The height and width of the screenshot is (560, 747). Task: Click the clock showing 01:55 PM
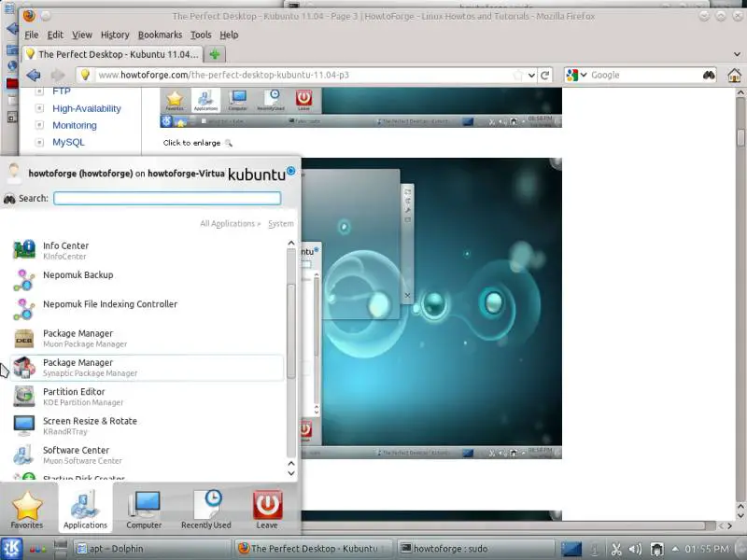(707, 549)
